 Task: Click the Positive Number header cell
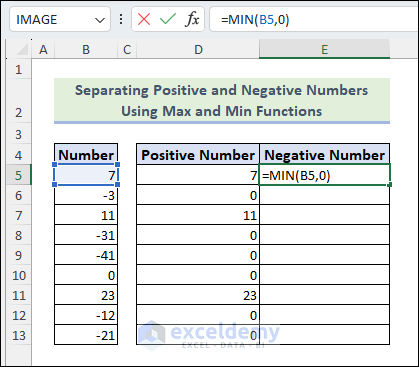pyautogui.click(x=198, y=154)
